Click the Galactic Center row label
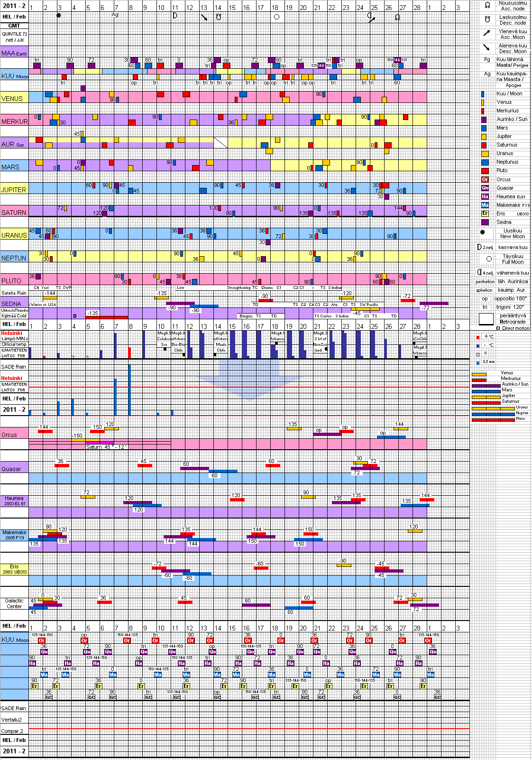Screen dimensions: 532x760 (14, 603)
